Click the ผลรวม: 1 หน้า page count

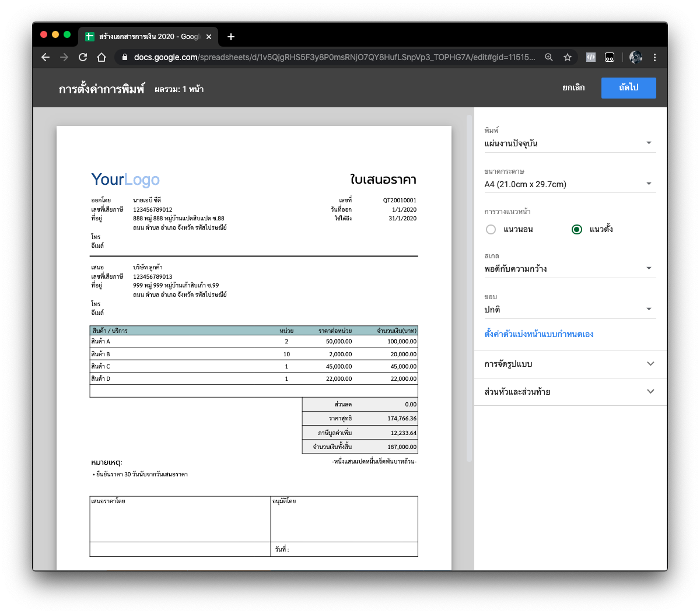(179, 89)
